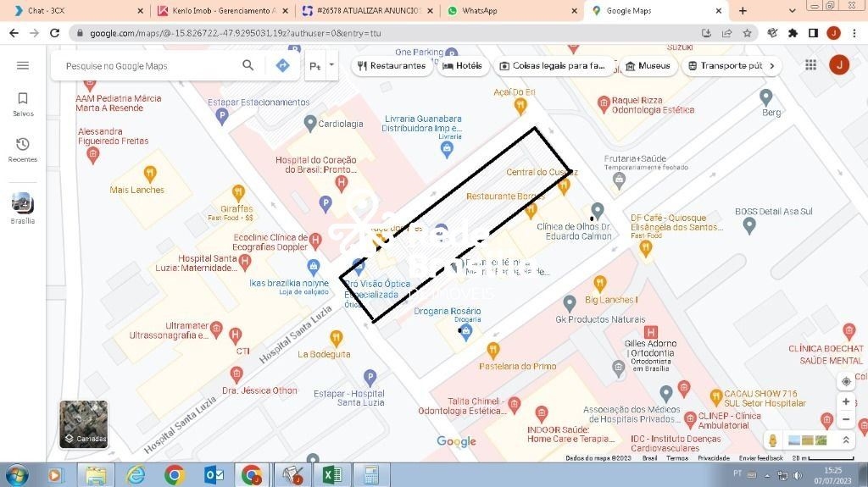
Task: Filter map by Hotéis
Action: 462,66
